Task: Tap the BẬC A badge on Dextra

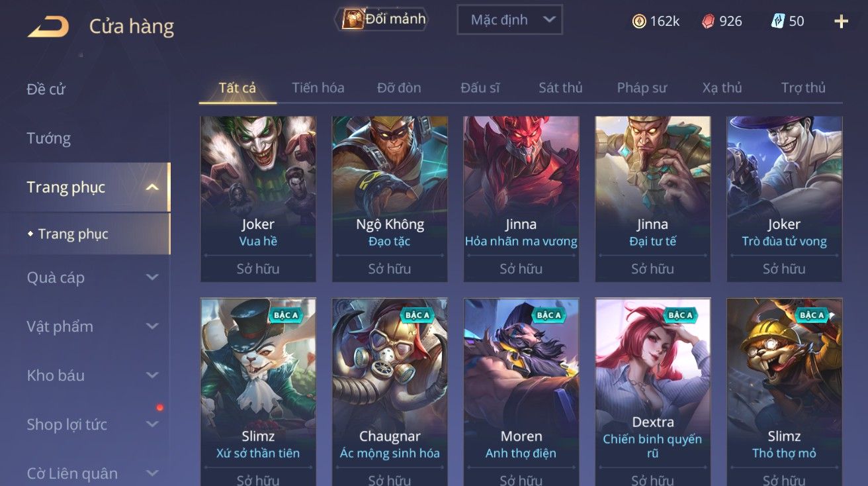Action: [x=679, y=315]
